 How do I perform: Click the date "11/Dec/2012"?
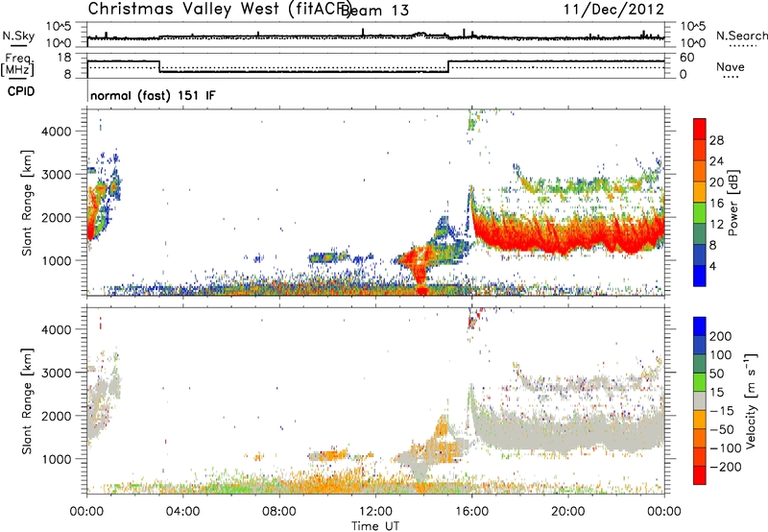[613, 9]
